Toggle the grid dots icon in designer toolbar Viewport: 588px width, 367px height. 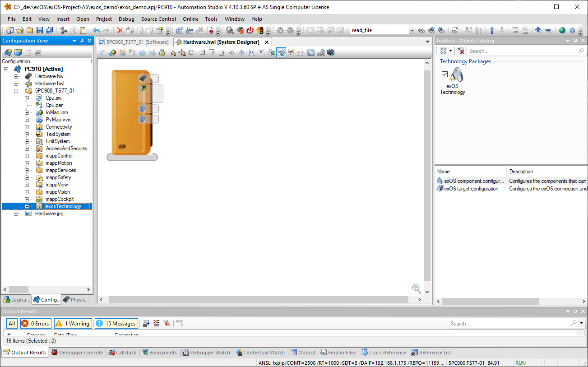pos(301,52)
